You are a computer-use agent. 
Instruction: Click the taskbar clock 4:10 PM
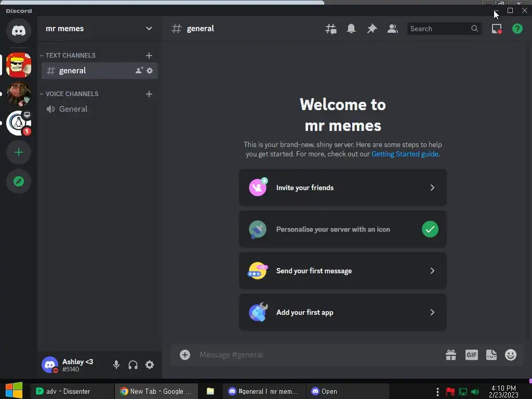503,392
